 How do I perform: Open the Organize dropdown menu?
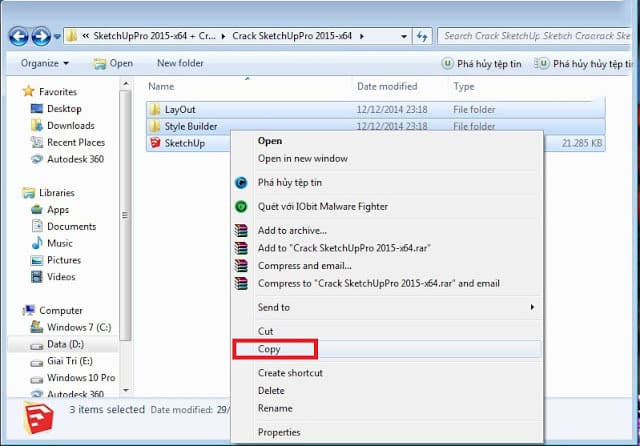click(x=44, y=63)
